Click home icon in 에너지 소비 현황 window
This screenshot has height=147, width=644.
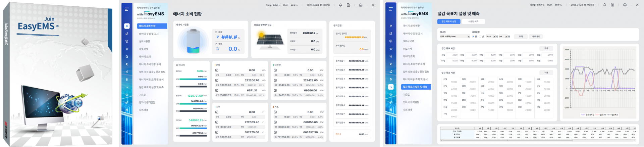361,5
